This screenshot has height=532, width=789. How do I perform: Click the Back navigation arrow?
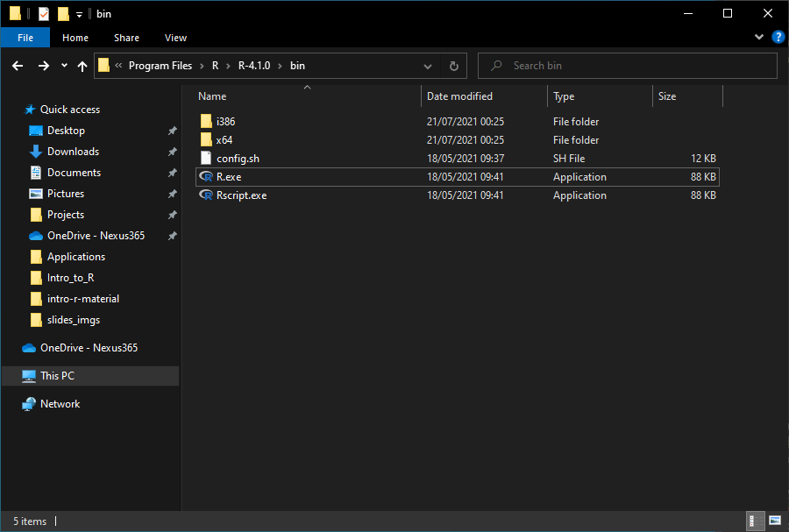[18, 66]
